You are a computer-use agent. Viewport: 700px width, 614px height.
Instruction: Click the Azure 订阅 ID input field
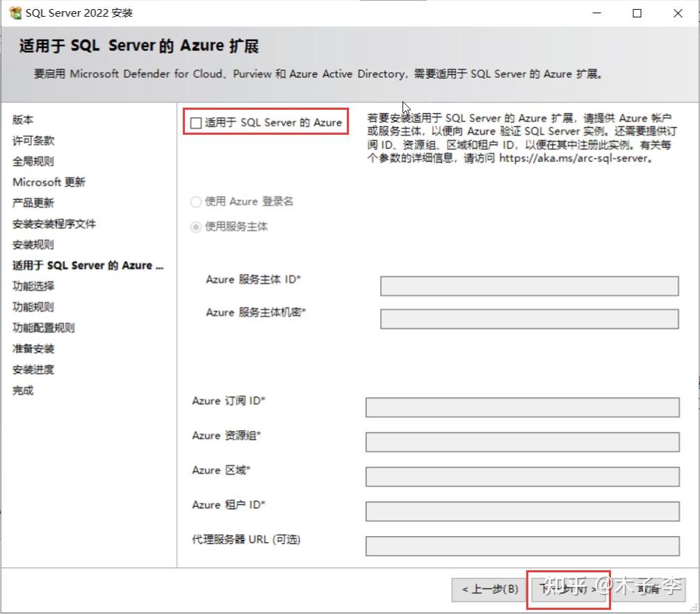click(522, 407)
